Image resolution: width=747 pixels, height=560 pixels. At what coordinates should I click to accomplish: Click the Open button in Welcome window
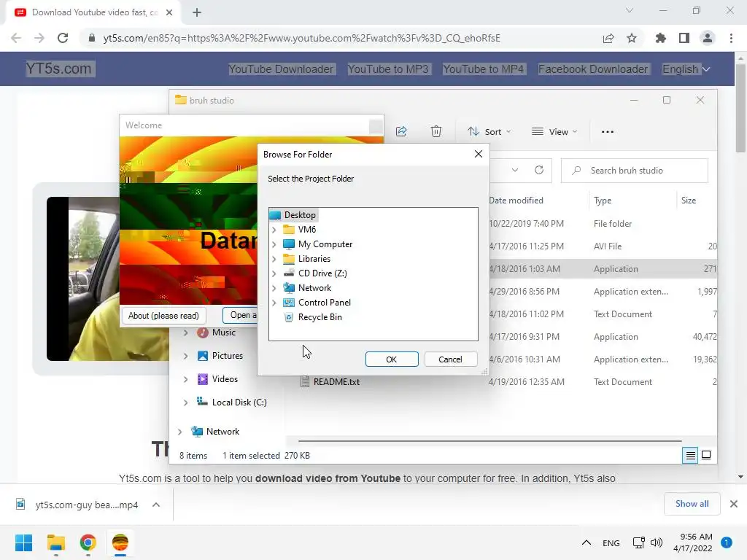[240, 315]
